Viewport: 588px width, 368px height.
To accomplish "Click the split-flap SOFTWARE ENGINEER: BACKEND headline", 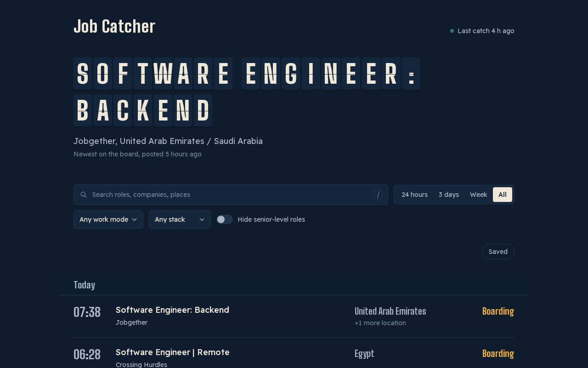I will click(x=247, y=92).
